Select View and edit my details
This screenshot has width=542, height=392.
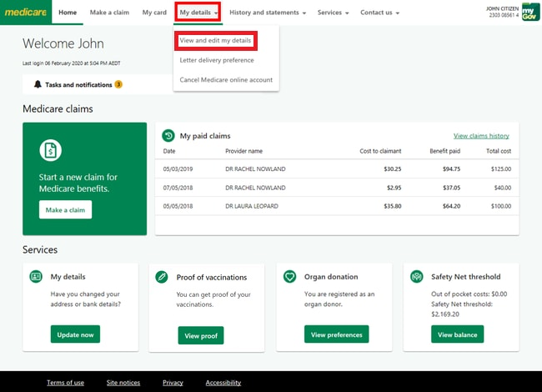(x=215, y=40)
